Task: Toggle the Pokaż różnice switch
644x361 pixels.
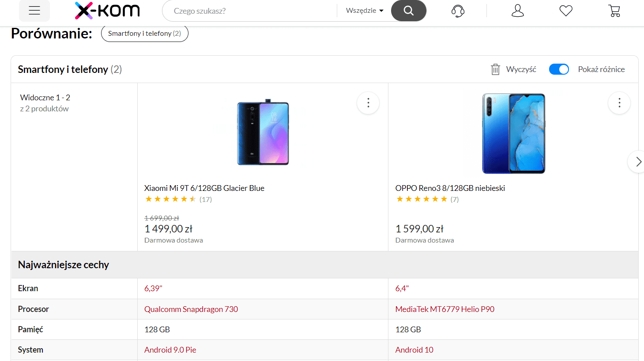Action: (x=559, y=69)
